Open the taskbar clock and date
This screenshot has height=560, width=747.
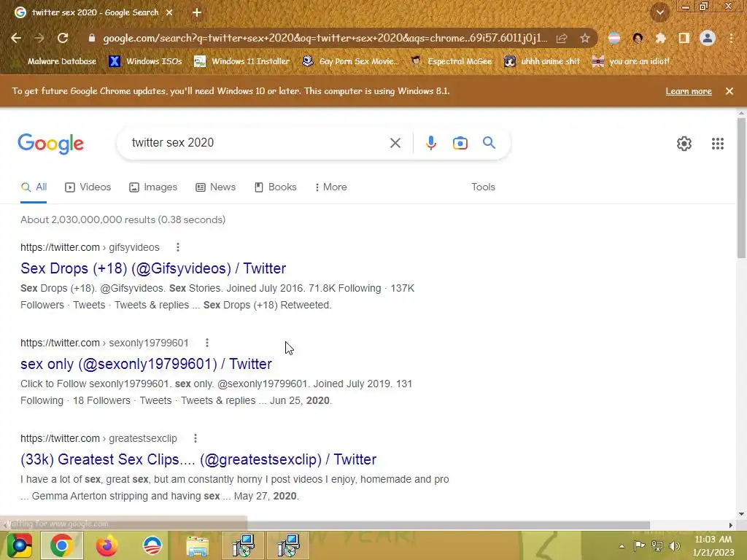[713, 545]
